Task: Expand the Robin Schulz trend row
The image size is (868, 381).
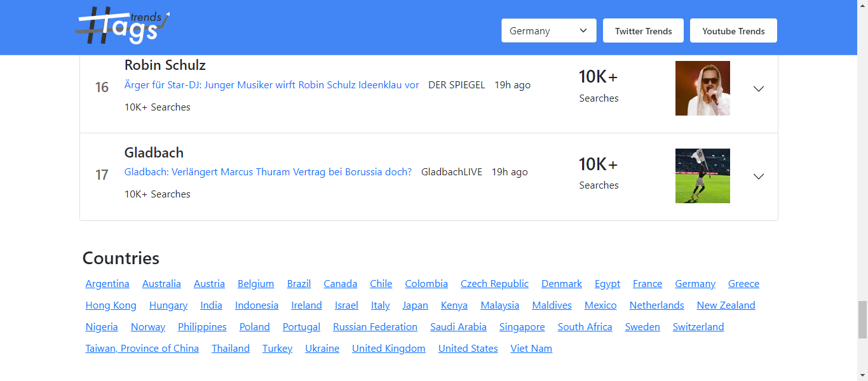Action: pos(758,89)
